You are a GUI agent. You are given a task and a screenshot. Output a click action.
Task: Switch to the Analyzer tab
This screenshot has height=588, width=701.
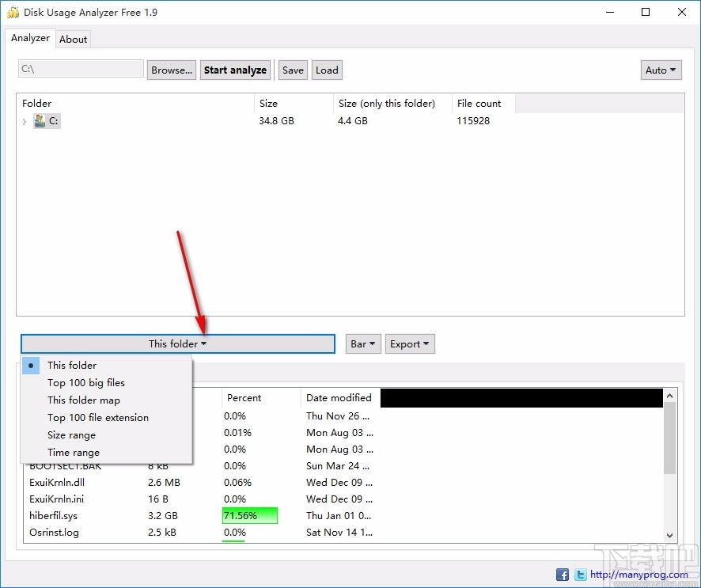[30, 37]
